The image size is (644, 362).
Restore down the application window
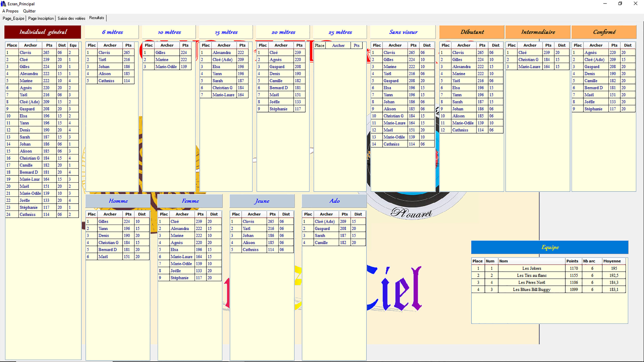(620, 4)
